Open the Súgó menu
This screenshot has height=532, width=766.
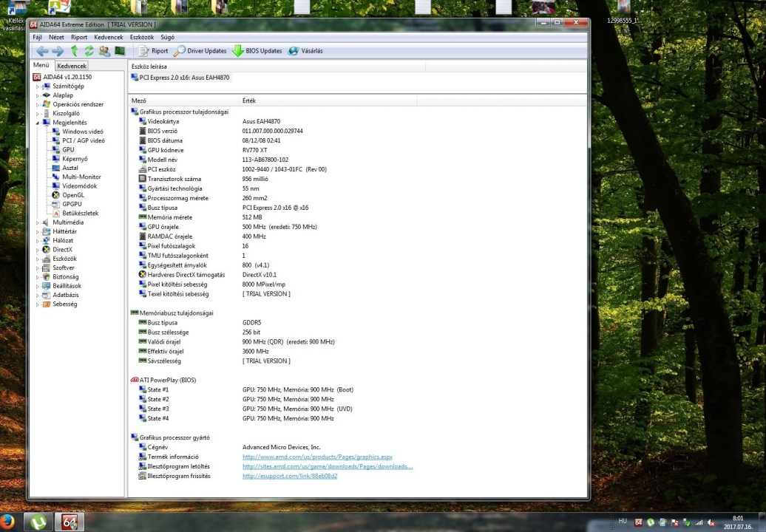[x=168, y=37]
